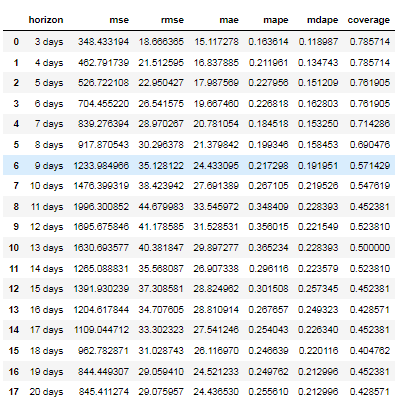Image resolution: width=402 pixels, height=399 pixels.
Task: Click the mdape column header
Action: [x=322, y=20]
